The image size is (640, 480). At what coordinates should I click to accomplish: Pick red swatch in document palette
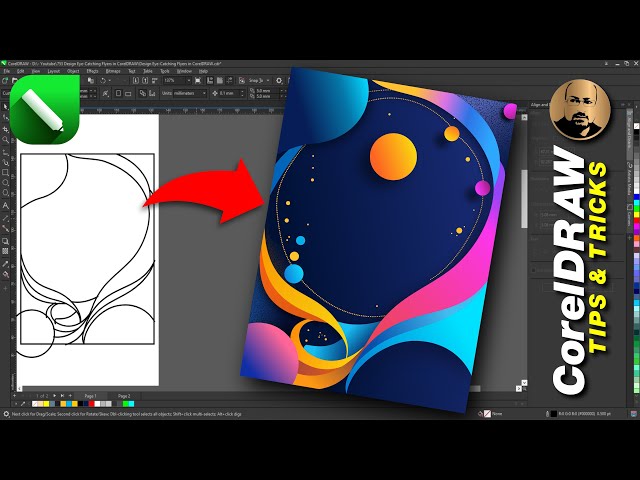pos(91,404)
